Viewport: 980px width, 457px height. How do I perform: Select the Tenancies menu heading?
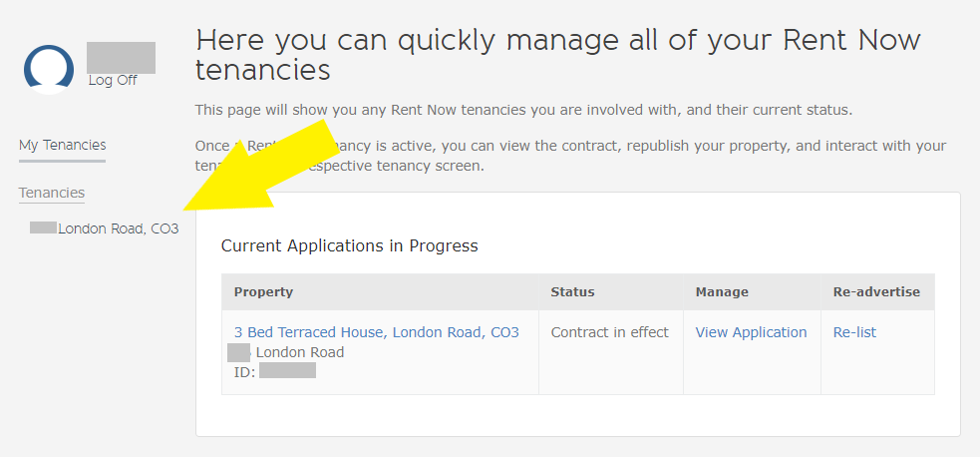pos(52,193)
